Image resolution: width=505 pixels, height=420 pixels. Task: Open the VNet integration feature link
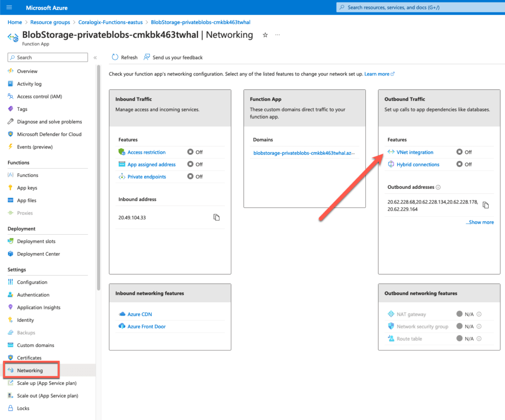[x=415, y=152]
